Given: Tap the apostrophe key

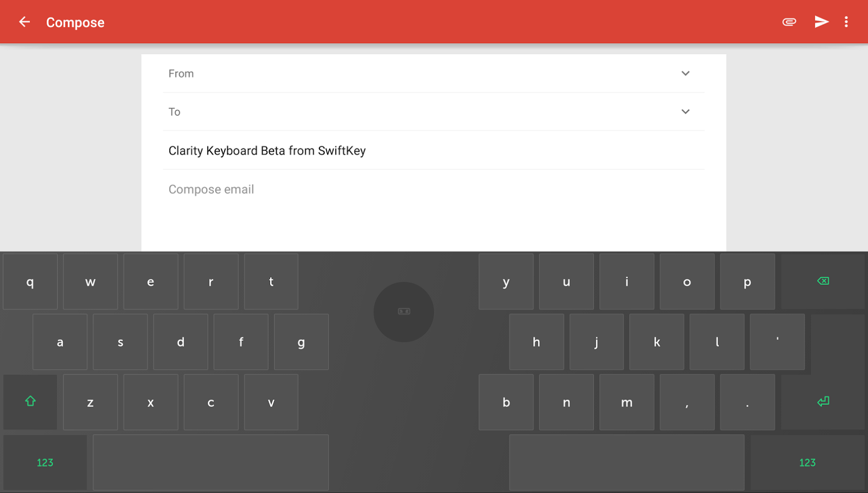Looking at the screenshot, I should pyautogui.click(x=778, y=342).
